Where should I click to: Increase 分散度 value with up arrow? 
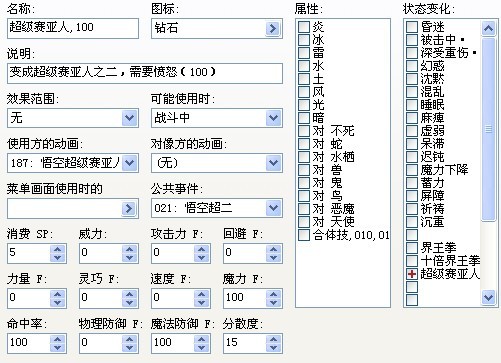pos(273,339)
